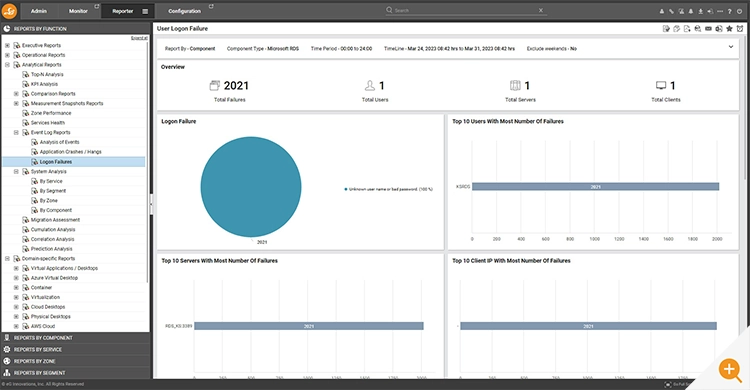This screenshot has height=390, width=750.
Task: Switch to the Monitor tab
Action: (x=78, y=11)
